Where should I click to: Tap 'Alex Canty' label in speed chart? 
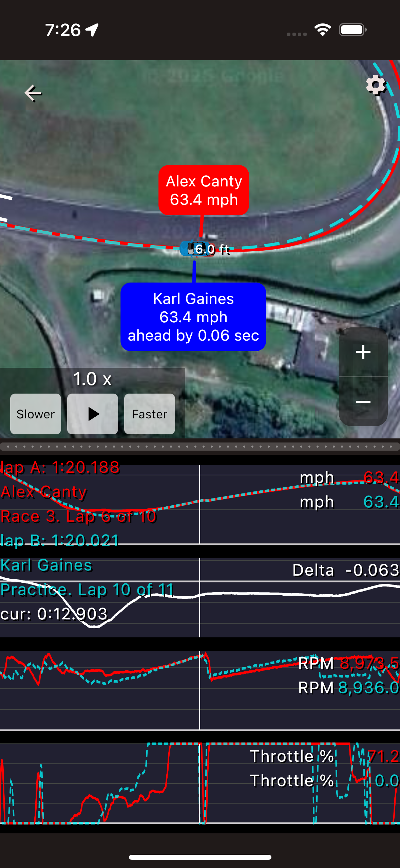[43, 492]
